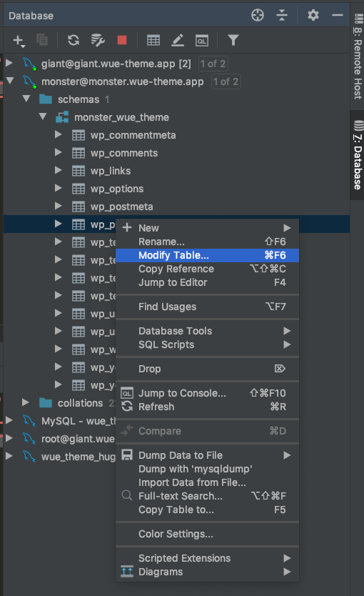Expand the wp_comments table
This screenshot has width=364, height=596.
tap(58, 152)
